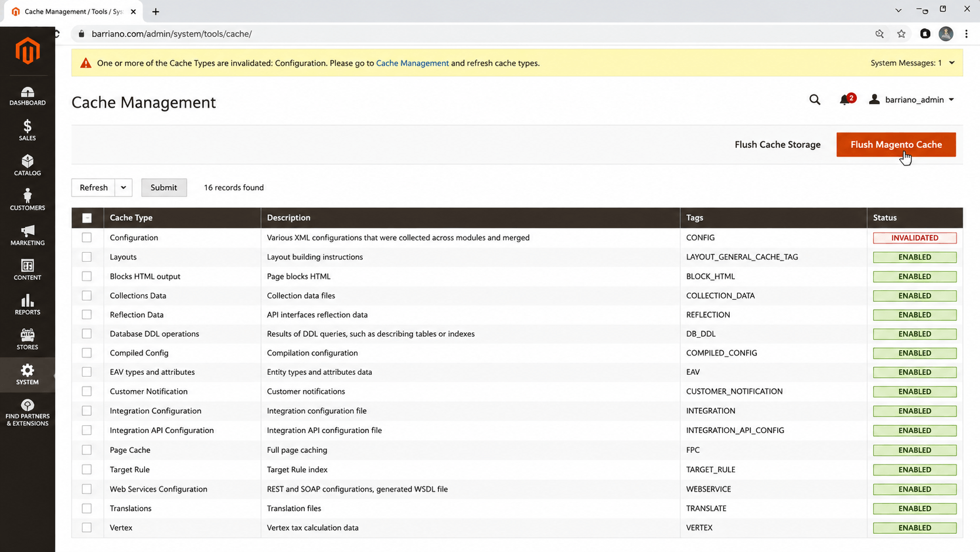Open the browser extension icon
The height and width of the screenshot is (552, 980).
(x=925, y=34)
